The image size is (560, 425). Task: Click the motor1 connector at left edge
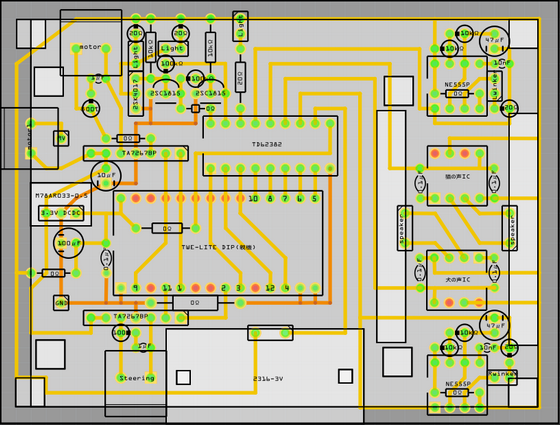29,138
